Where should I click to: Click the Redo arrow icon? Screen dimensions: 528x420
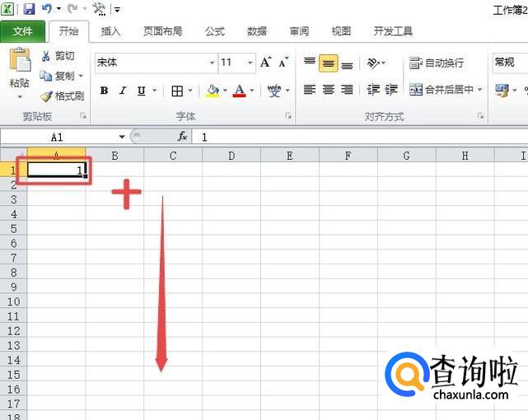(72, 8)
